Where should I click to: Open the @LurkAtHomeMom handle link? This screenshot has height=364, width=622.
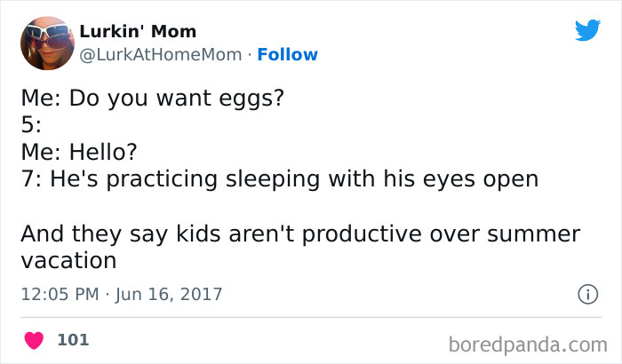[x=160, y=55]
